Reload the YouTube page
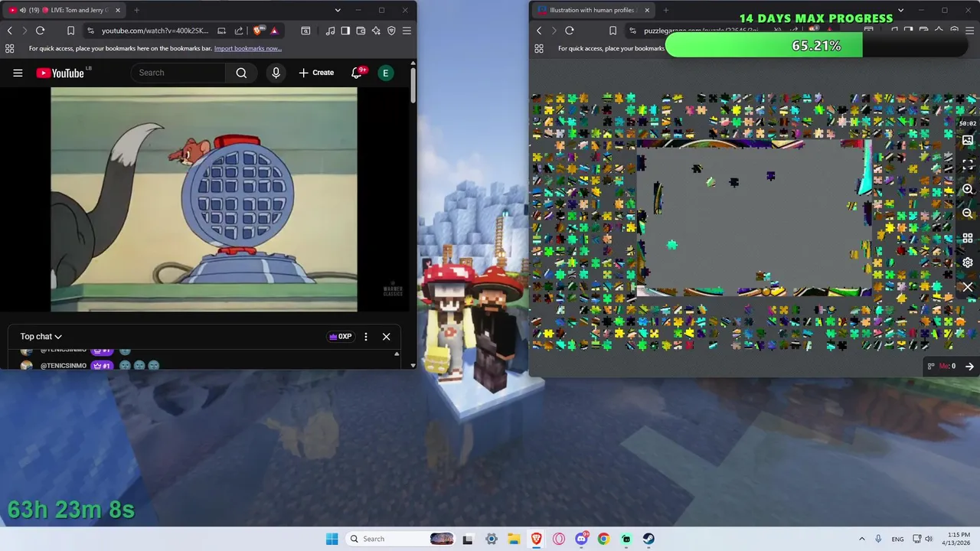Viewport: 980px width, 551px height. (40, 31)
